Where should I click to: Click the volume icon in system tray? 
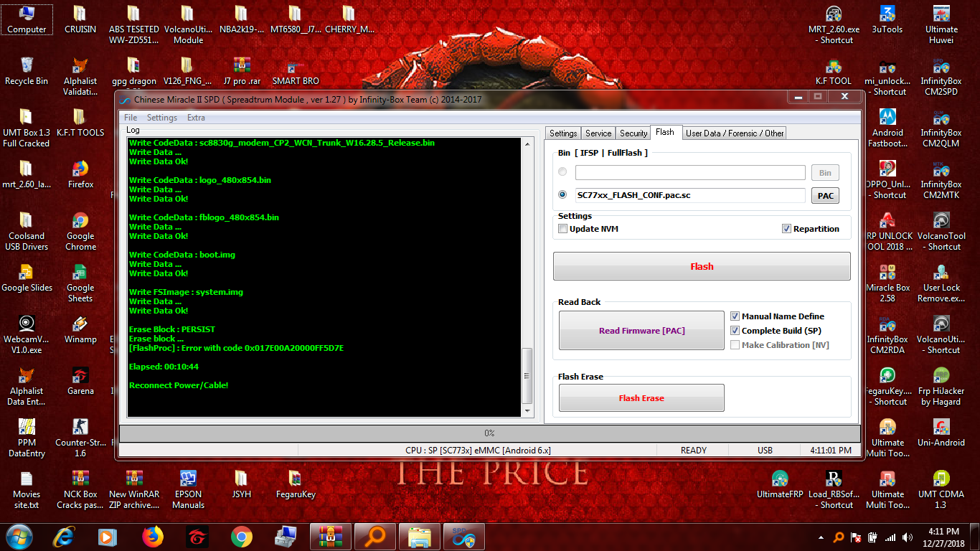click(x=908, y=537)
